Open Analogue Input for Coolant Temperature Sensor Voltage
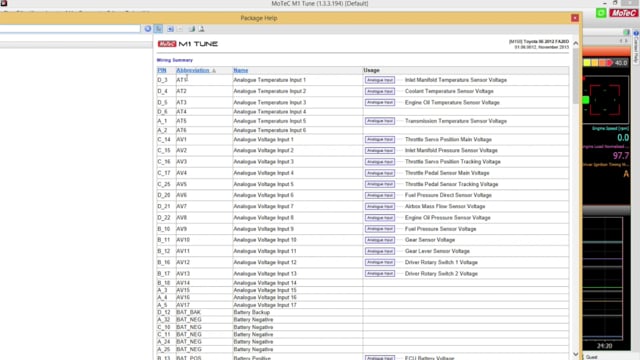The image size is (640, 360). tap(380, 91)
